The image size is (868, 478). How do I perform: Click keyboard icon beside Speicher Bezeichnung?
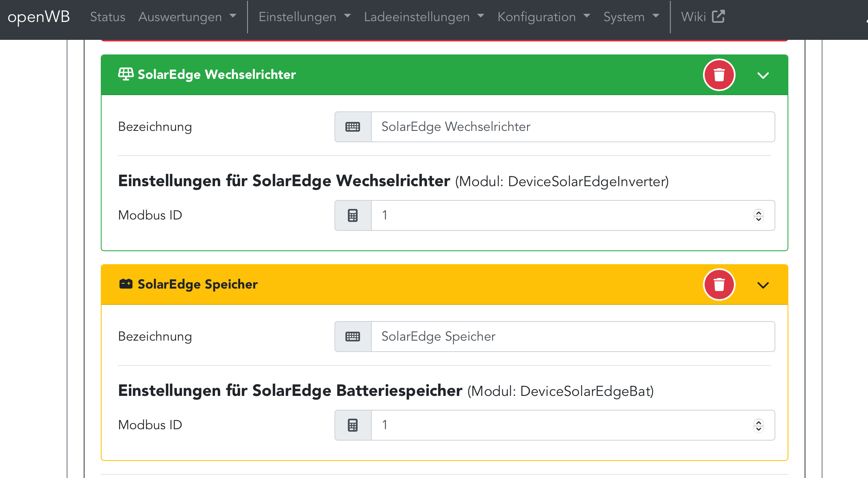click(353, 337)
